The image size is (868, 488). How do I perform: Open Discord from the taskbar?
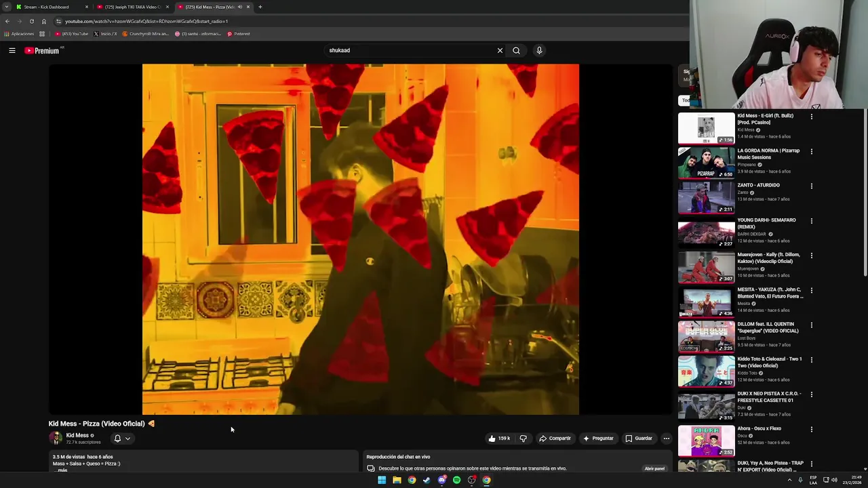click(x=441, y=480)
